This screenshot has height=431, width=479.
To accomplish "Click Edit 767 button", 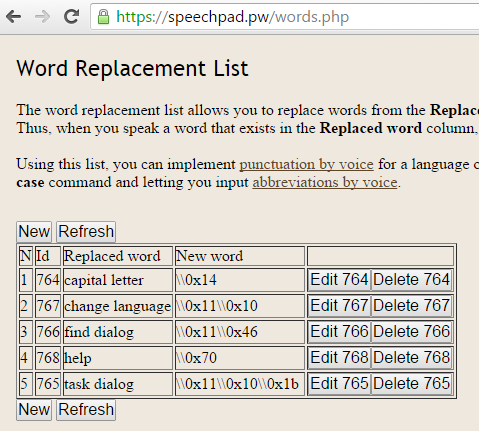I will click(339, 306).
